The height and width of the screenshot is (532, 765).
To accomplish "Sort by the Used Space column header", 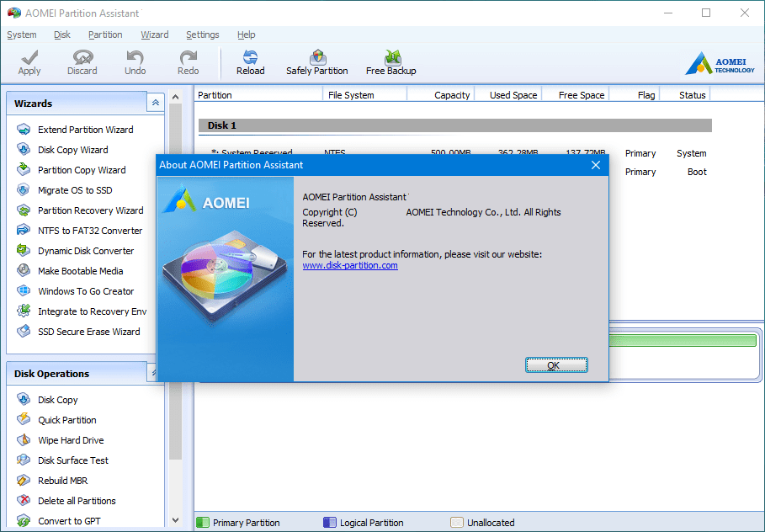I will 507,94.
